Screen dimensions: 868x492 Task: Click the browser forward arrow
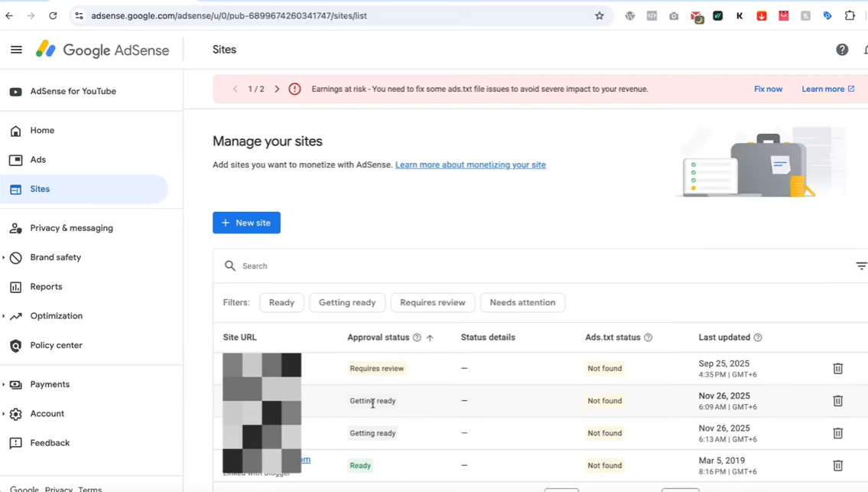pyautogui.click(x=31, y=16)
